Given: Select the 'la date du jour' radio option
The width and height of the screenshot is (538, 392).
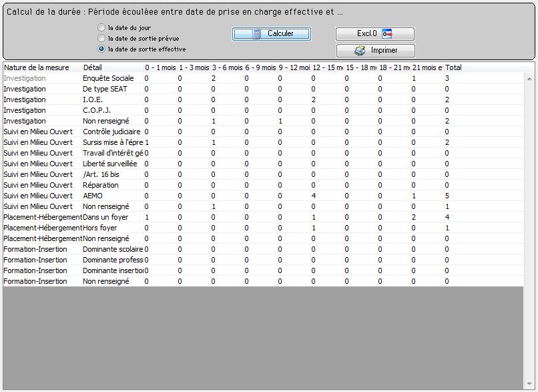Looking at the screenshot, I should tap(101, 27).
